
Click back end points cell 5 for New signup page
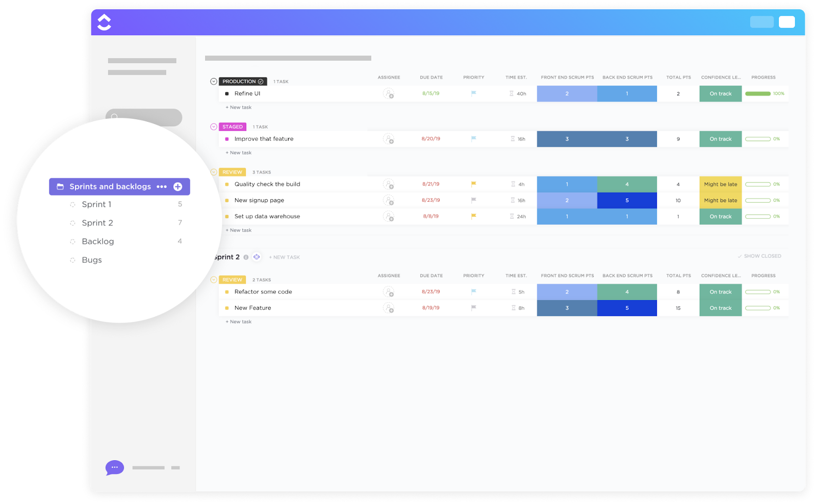tap(627, 200)
